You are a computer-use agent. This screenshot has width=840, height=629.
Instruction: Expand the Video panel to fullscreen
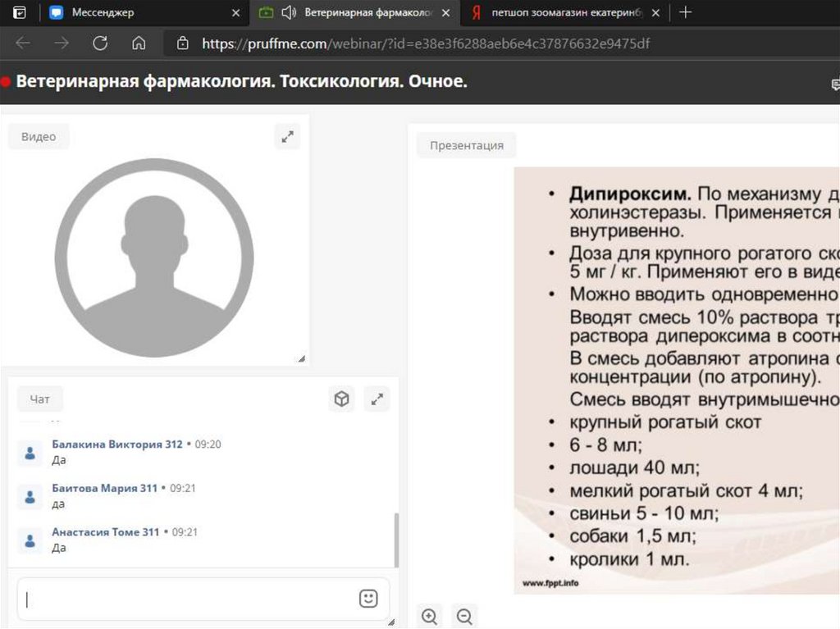pos(287,137)
